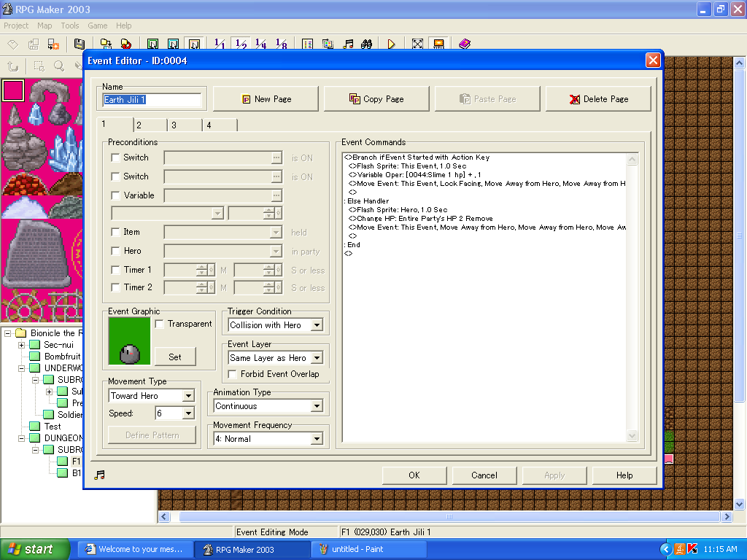This screenshot has width=747, height=560.
Task: Open event page tab 4
Action: click(x=219, y=125)
